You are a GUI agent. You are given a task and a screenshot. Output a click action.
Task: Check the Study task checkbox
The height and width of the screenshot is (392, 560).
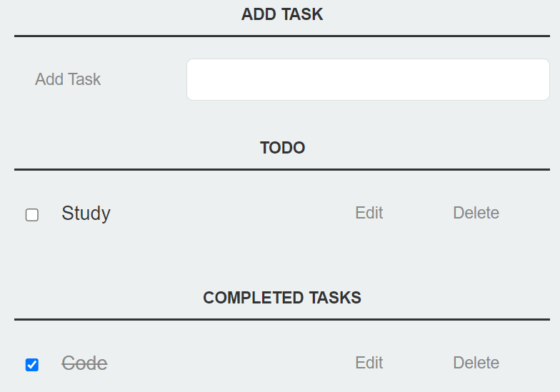pos(32,215)
